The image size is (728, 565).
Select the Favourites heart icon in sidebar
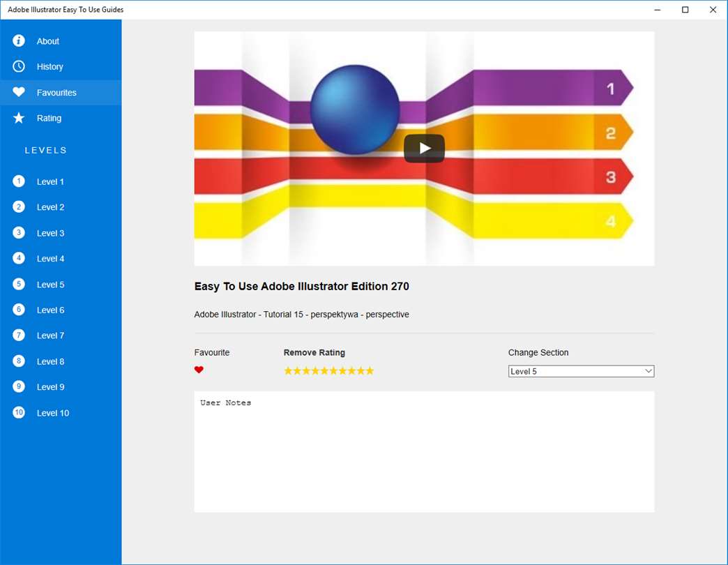(19, 92)
